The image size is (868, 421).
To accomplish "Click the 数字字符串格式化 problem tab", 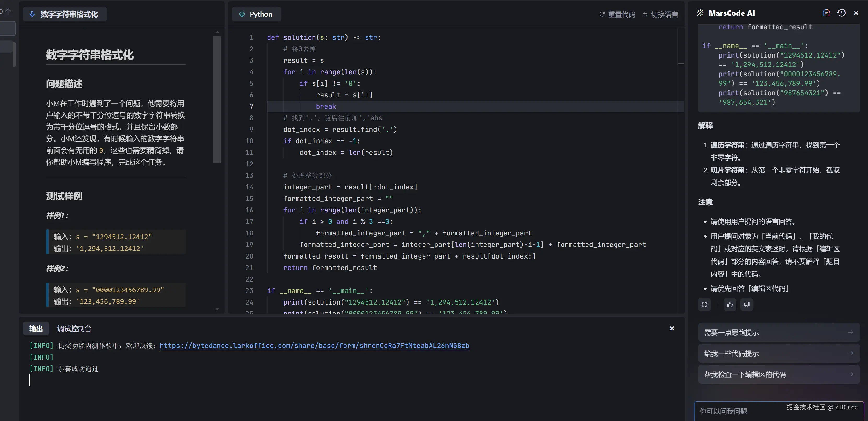I will 64,14.
